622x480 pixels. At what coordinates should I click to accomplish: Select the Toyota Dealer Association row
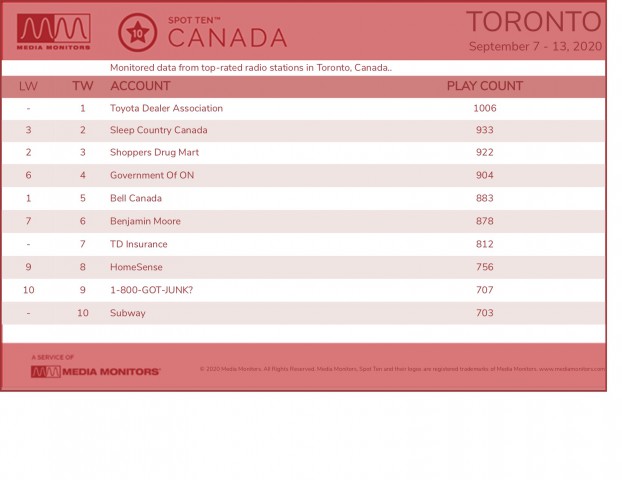point(303,108)
